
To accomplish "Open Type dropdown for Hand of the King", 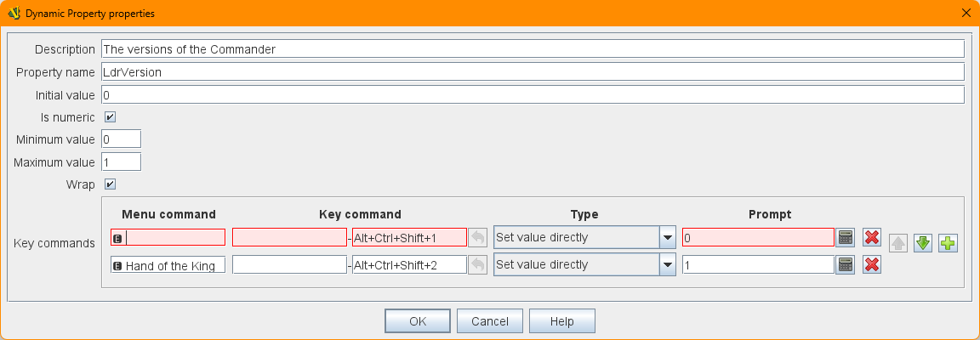I will 668,265.
